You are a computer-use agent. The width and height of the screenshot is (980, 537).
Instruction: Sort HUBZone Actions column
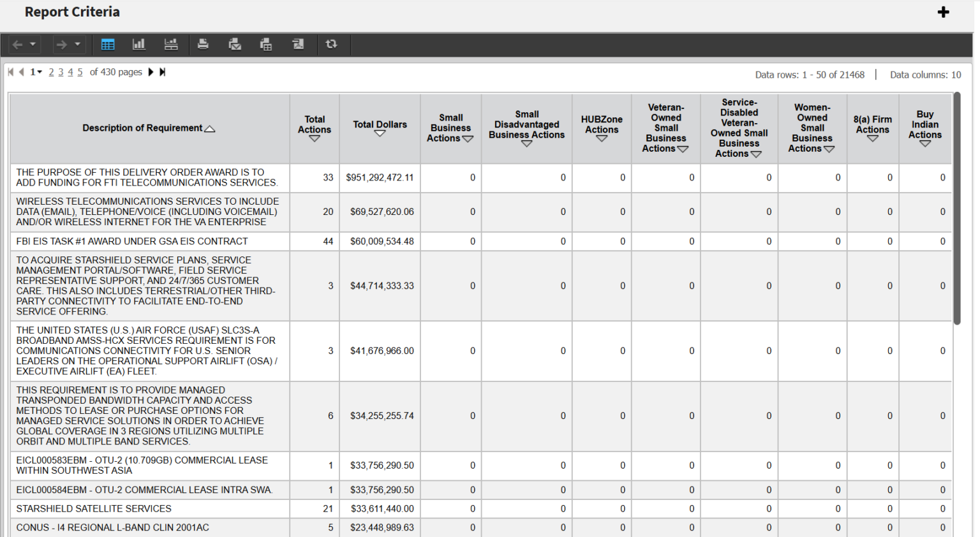click(602, 138)
